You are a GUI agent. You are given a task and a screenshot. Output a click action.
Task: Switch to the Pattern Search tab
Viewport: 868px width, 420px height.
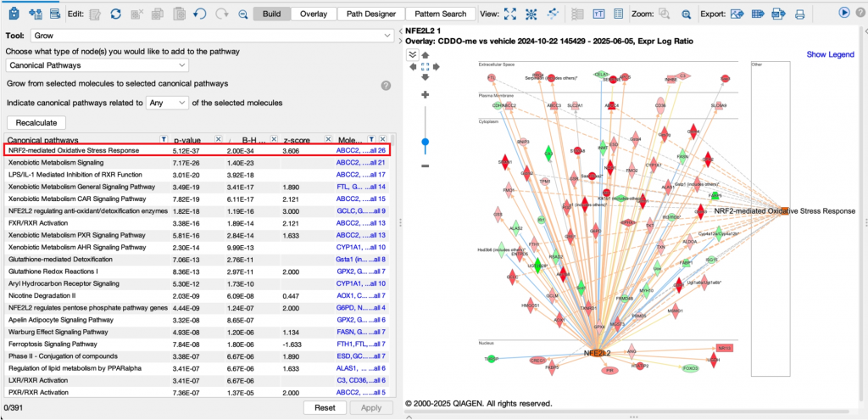(441, 14)
